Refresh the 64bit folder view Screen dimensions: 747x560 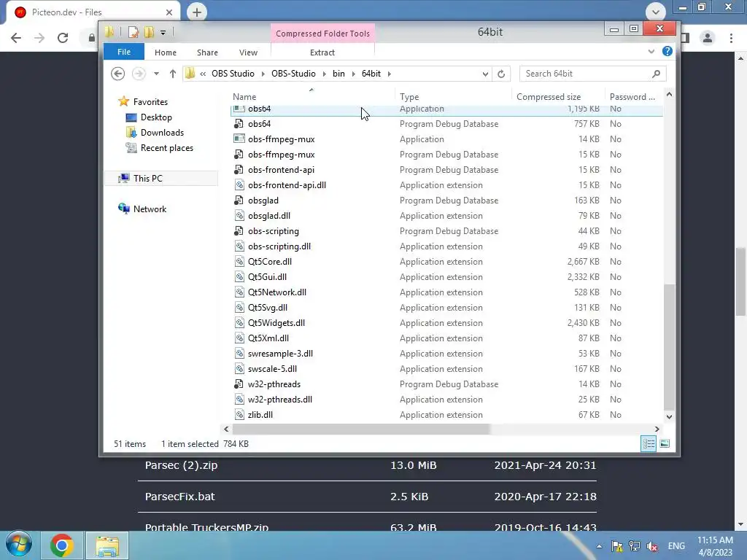point(501,74)
